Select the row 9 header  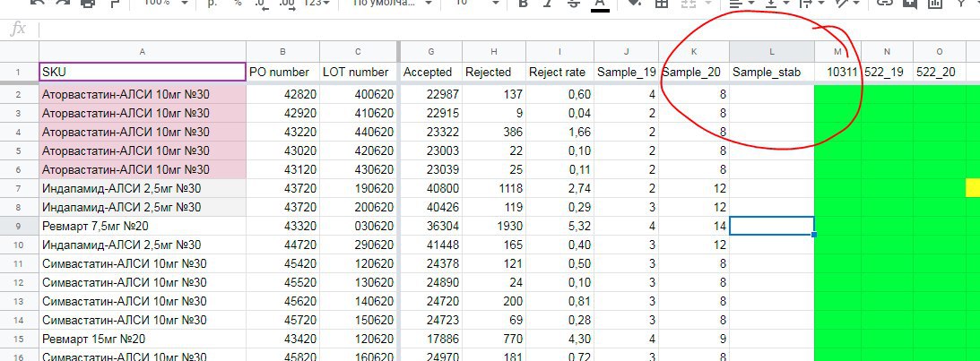pos(18,226)
